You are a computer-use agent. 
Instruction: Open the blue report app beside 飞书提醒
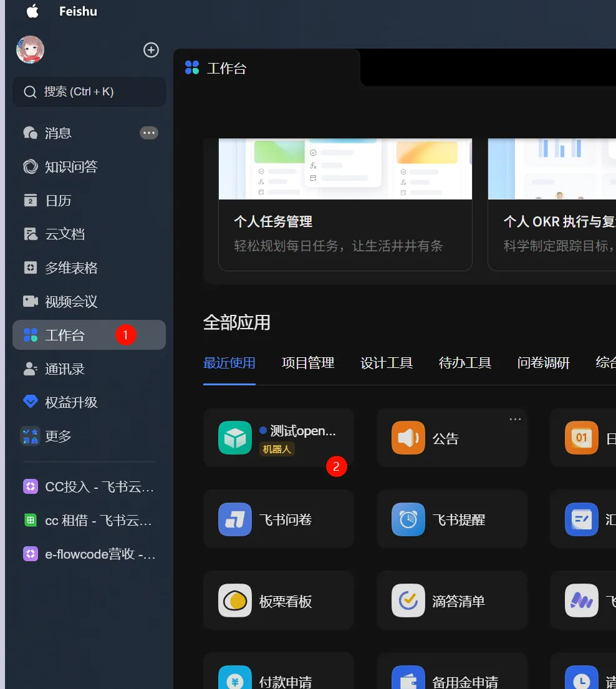pos(583,519)
